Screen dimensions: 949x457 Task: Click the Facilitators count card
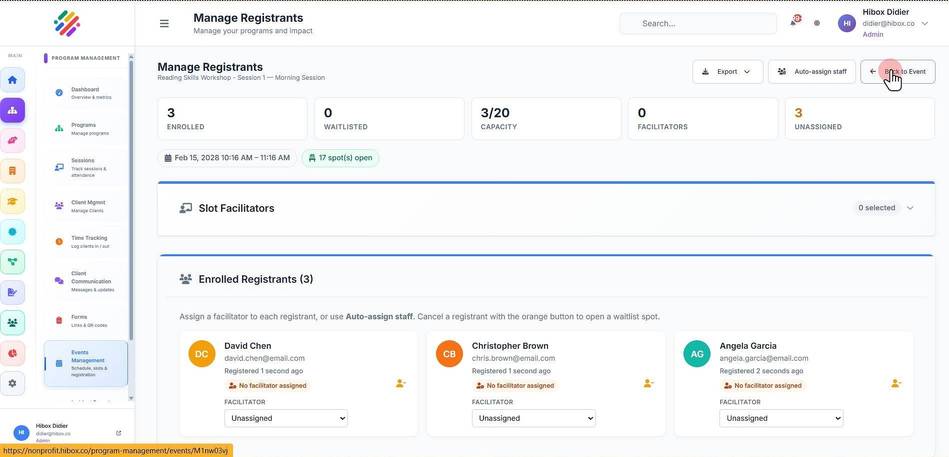click(x=703, y=119)
